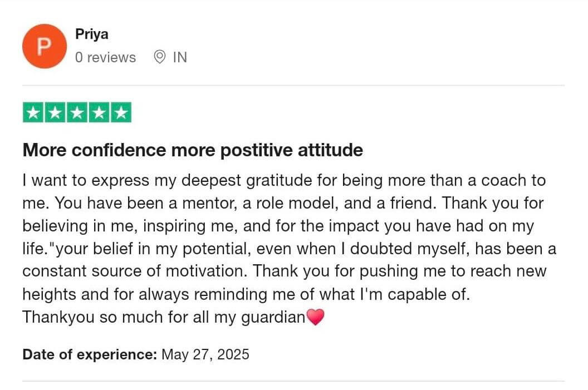The image size is (588, 390).
Task: Click the first green rating star
Action: click(x=33, y=112)
